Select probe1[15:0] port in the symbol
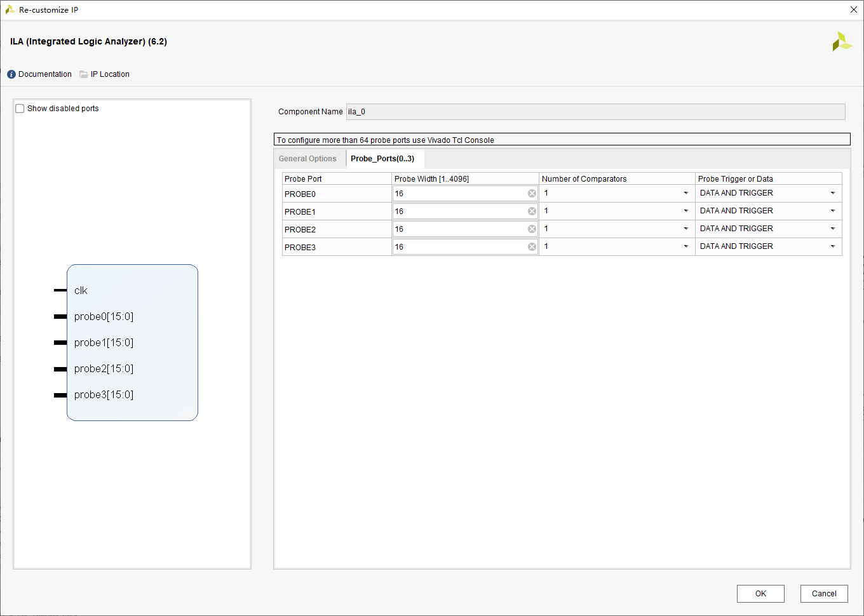 [x=104, y=343]
